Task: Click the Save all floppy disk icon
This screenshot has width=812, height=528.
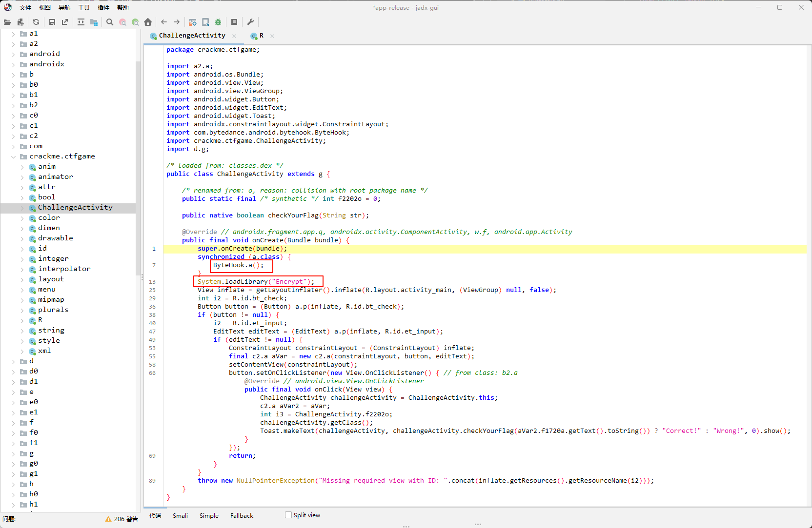Action: (x=52, y=22)
